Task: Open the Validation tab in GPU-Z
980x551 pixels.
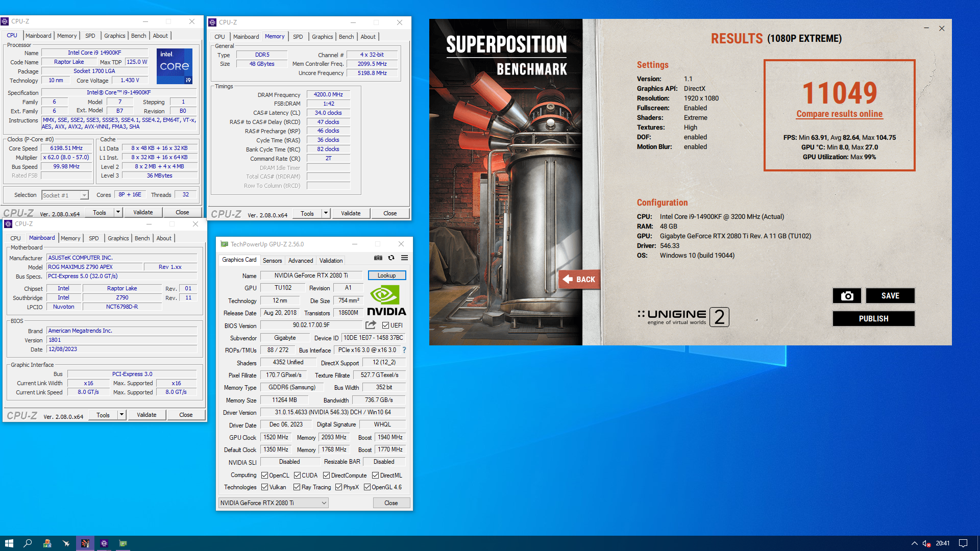Action: click(x=331, y=261)
